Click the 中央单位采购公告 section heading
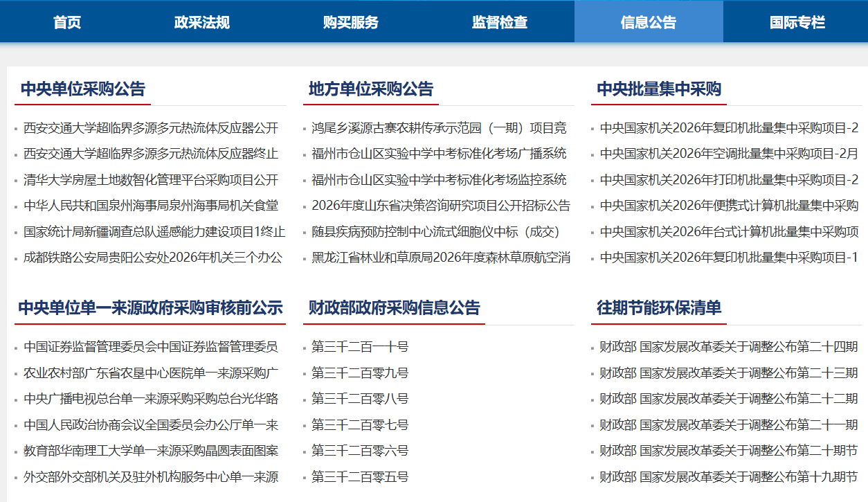The image size is (868, 502). coord(82,89)
